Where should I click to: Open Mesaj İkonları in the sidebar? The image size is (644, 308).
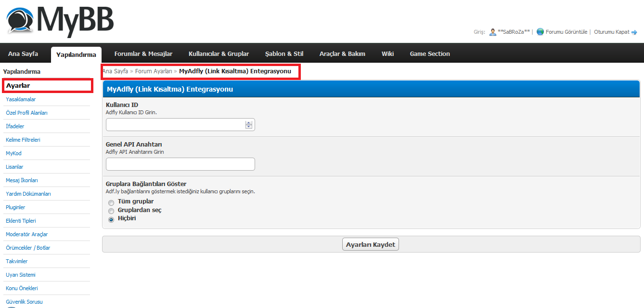(22, 180)
